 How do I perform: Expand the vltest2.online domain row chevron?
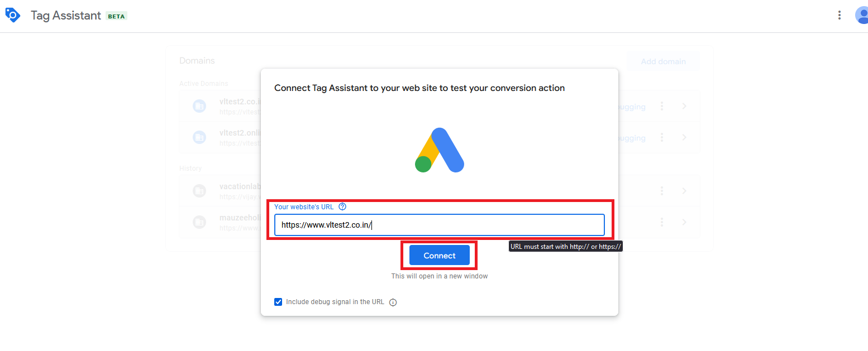684,137
